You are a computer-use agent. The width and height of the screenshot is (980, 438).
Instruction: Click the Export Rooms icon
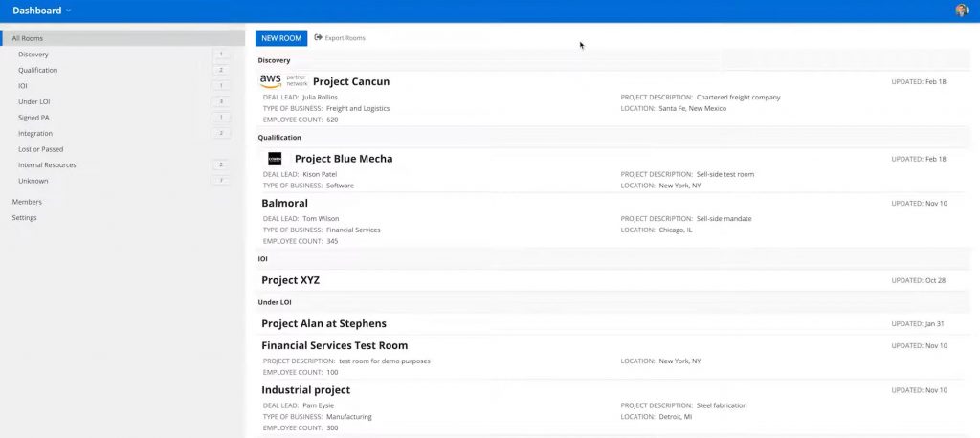point(318,38)
